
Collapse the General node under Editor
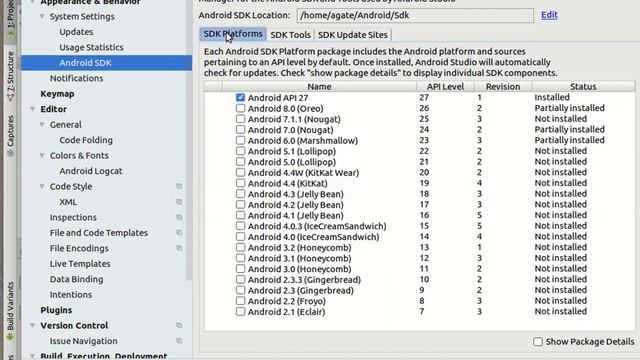click(42, 124)
